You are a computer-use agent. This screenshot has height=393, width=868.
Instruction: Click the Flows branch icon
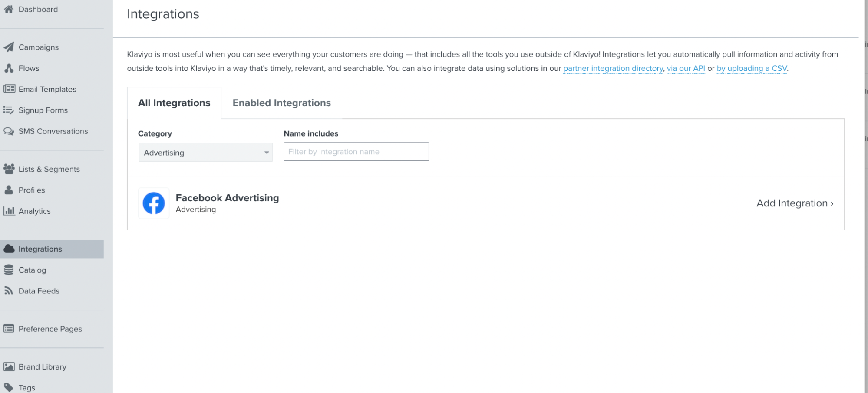click(x=9, y=68)
